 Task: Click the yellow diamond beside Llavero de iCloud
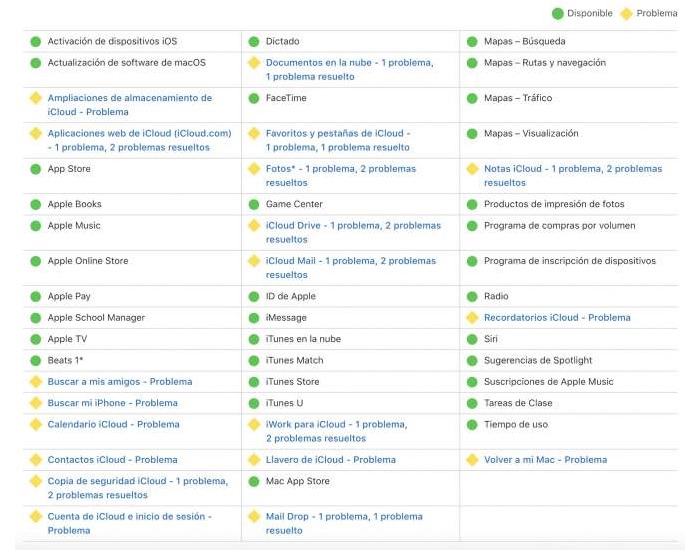click(x=254, y=459)
